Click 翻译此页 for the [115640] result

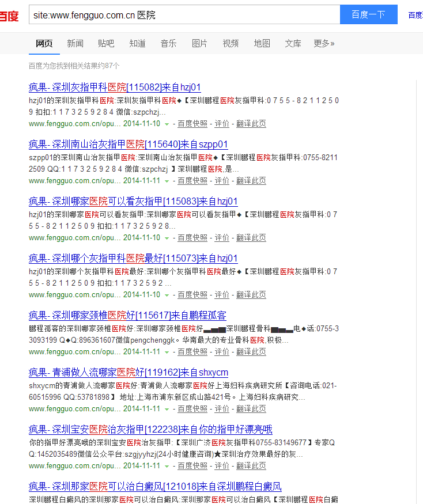pyautogui.click(x=251, y=181)
